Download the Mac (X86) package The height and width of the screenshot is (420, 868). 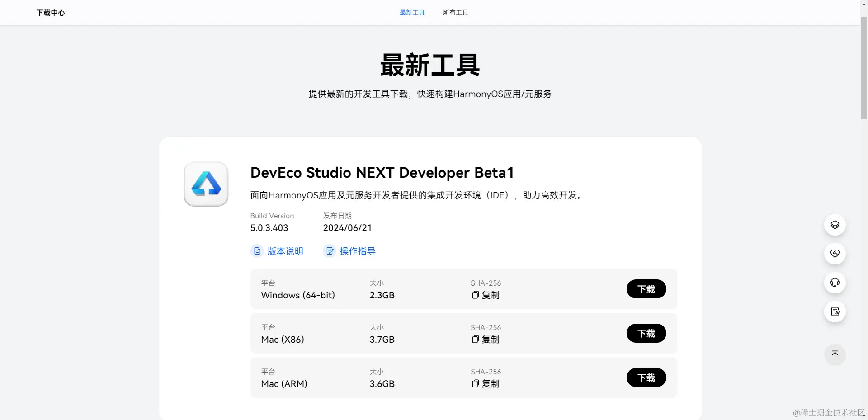click(646, 333)
